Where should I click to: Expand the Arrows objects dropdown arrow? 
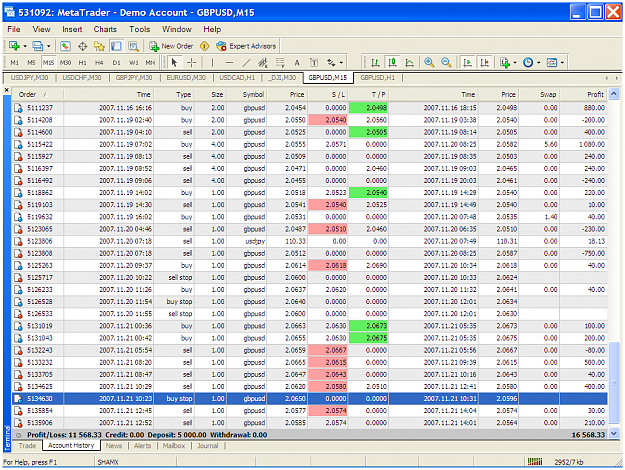tap(341, 63)
